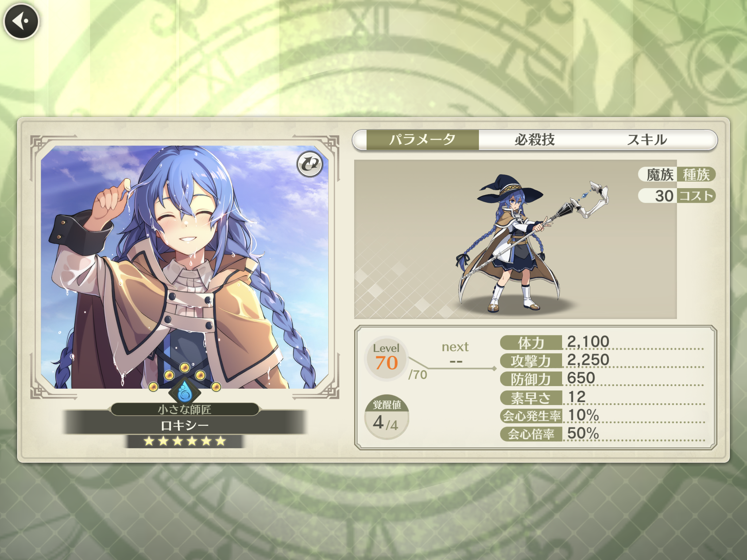Tap the 30 コスト cost badge
This screenshot has height=560, width=747.
pyautogui.click(x=677, y=195)
